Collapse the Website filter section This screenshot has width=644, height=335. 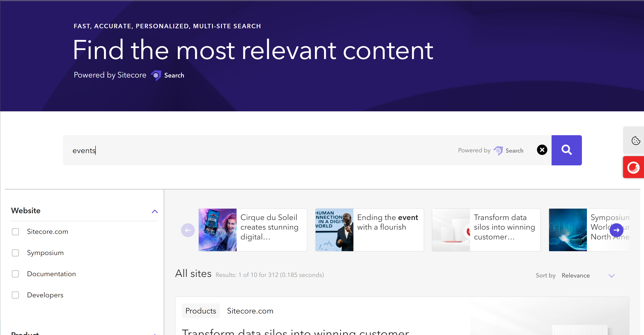click(x=155, y=211)
